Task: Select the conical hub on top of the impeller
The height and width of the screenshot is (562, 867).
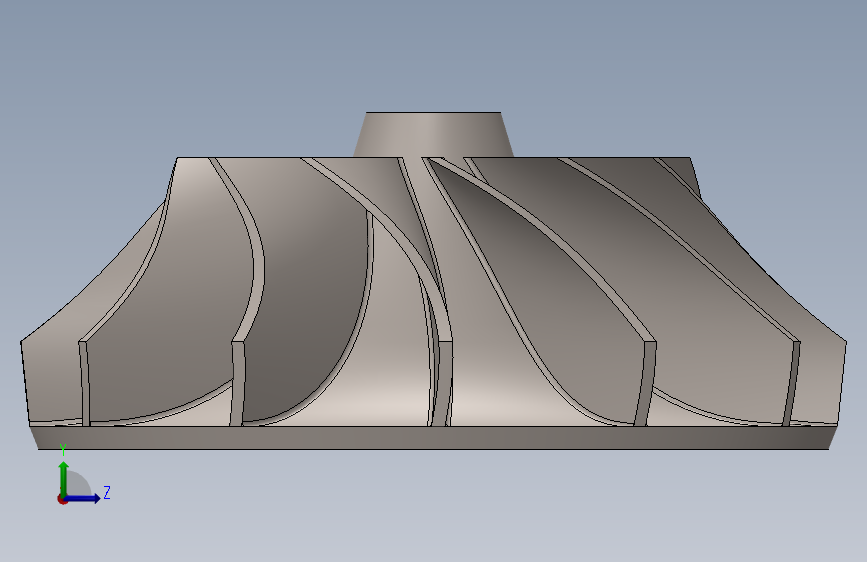Action: click(x=433, y=134)
